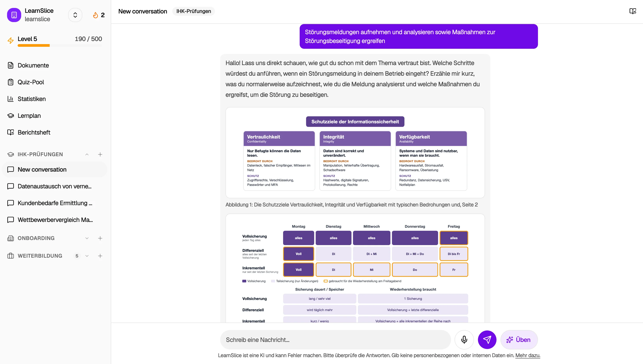The image size is (643, 364).
Task: Click the streak count number 2
Action: pyautogui.click(x=103, y=15)
